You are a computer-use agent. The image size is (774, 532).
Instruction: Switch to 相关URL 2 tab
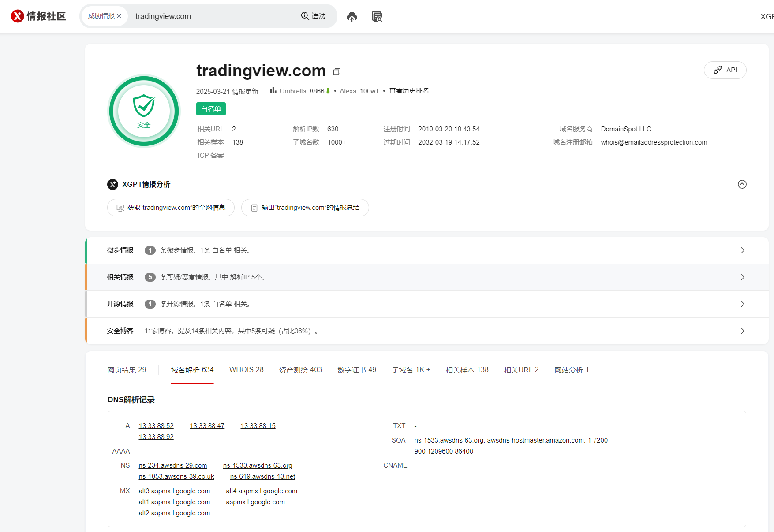tap(521, 370)
